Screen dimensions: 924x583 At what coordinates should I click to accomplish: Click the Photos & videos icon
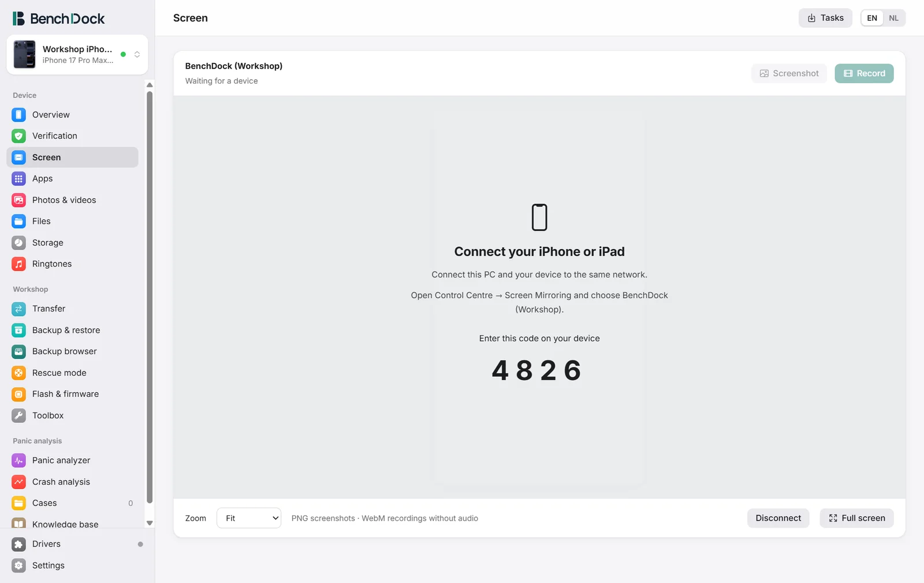pyautogui.click(x=19, y=200)
